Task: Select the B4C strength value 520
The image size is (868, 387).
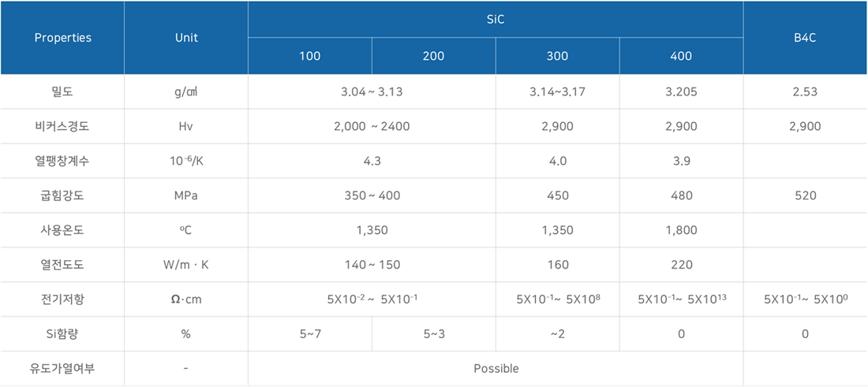Action: [806, 195]
